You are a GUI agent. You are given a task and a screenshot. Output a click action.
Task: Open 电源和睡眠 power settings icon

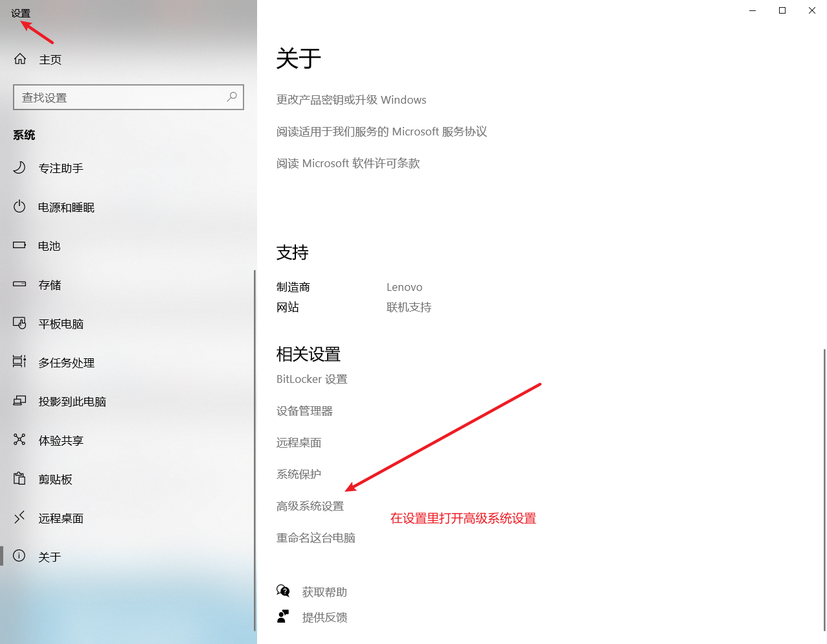click(x=20, y=207)
